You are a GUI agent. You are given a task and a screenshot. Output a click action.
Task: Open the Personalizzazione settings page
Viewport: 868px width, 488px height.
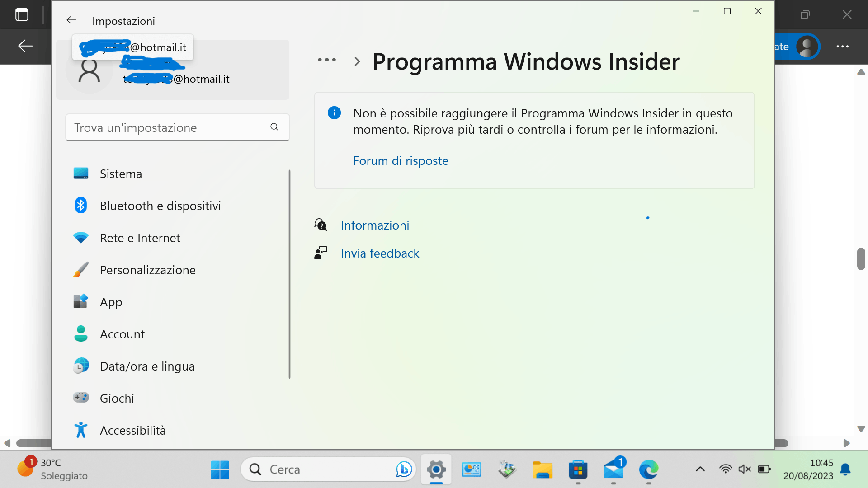(147, 270)
